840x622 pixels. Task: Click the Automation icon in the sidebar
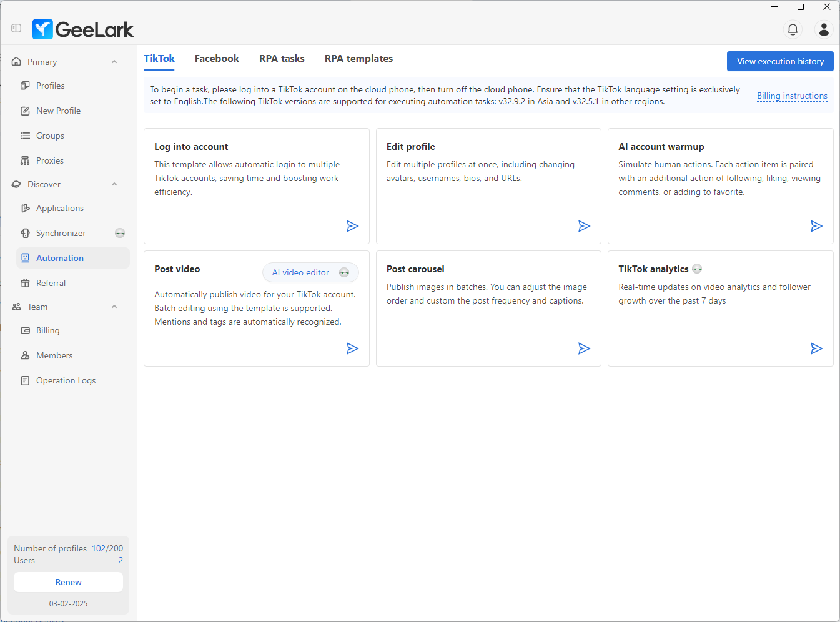[x=25, y=258]
